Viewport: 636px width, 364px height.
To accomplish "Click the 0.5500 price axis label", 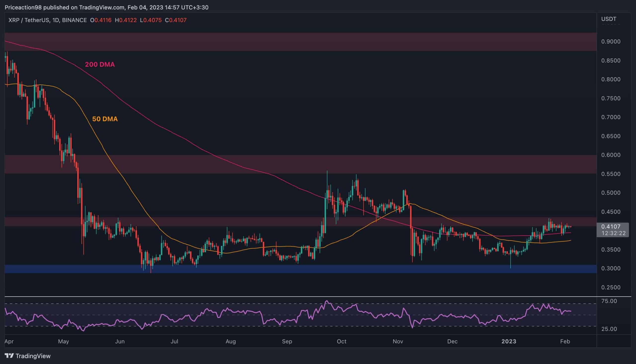I will [611, 174].
